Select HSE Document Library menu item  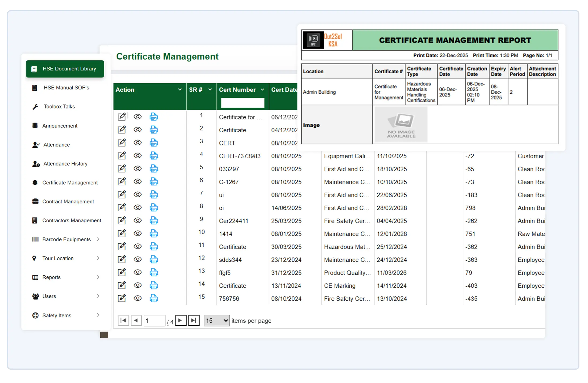click(65, 69)
